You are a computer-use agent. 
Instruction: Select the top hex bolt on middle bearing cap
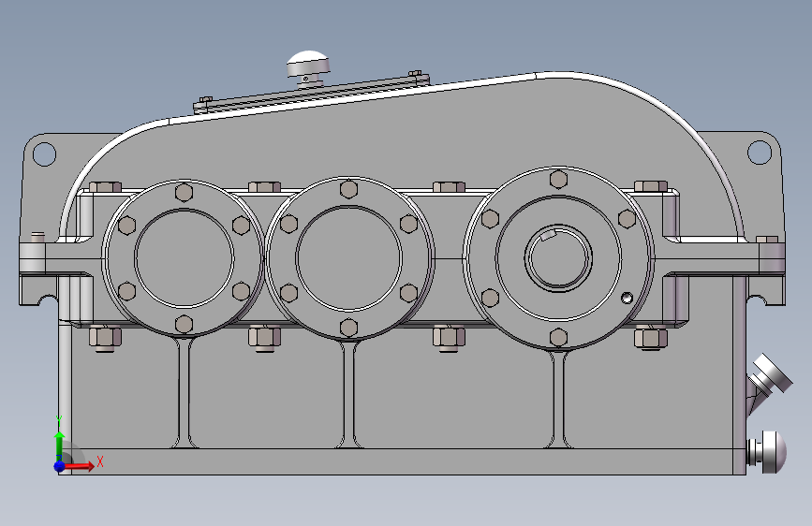(348, 189)
